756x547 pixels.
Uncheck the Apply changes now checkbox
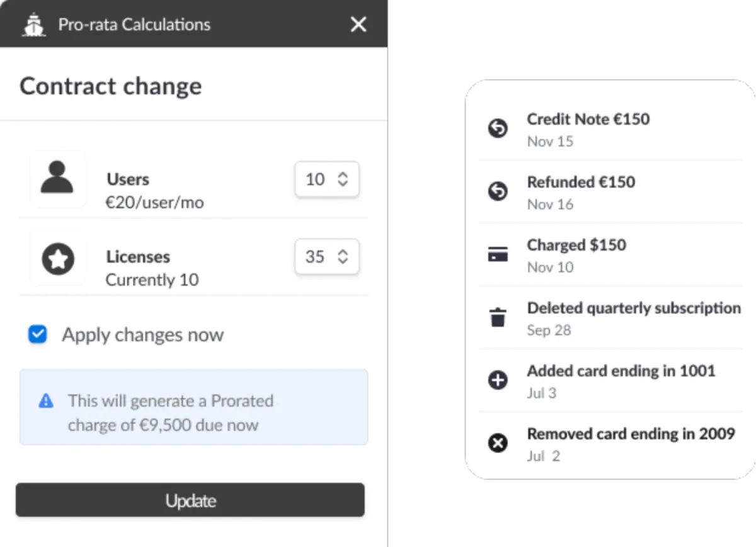coord(38,334)
